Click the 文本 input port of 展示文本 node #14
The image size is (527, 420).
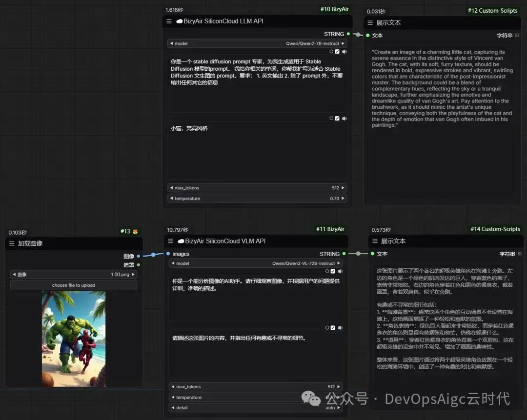tap(372, 254)
